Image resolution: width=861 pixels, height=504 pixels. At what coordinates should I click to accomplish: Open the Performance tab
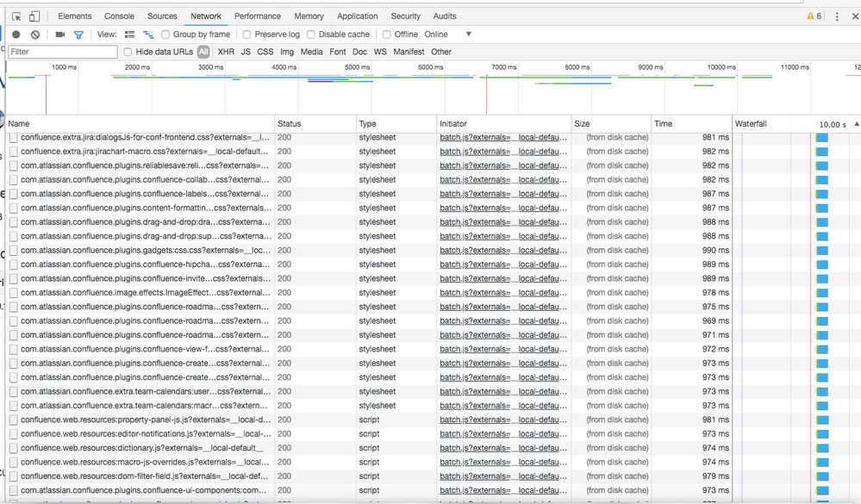click(257, 16)
